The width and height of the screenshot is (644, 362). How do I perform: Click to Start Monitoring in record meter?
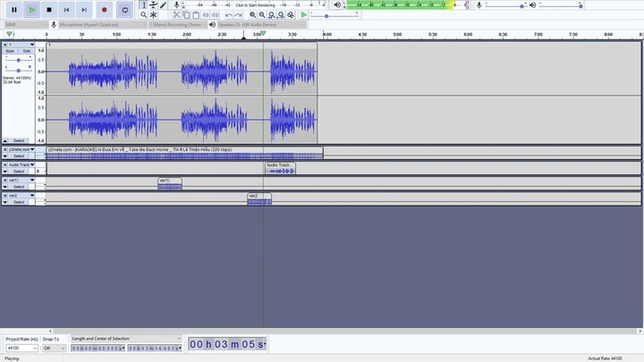pyautogui.click(x=255, y=5)
